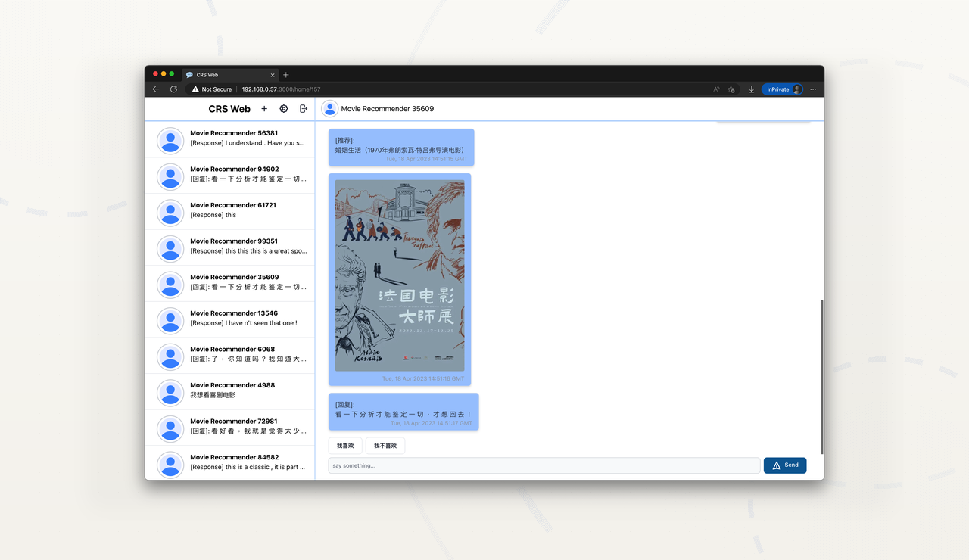Open chat Movie Recommender 61721
This screenshot has height=560, width=969.
[229, 212]
